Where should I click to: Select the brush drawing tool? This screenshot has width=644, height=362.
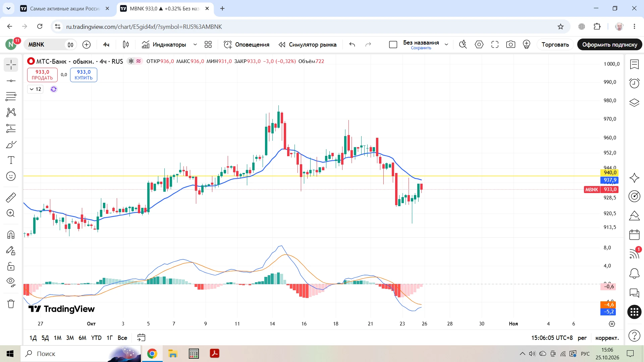click(x=11, y=144)
